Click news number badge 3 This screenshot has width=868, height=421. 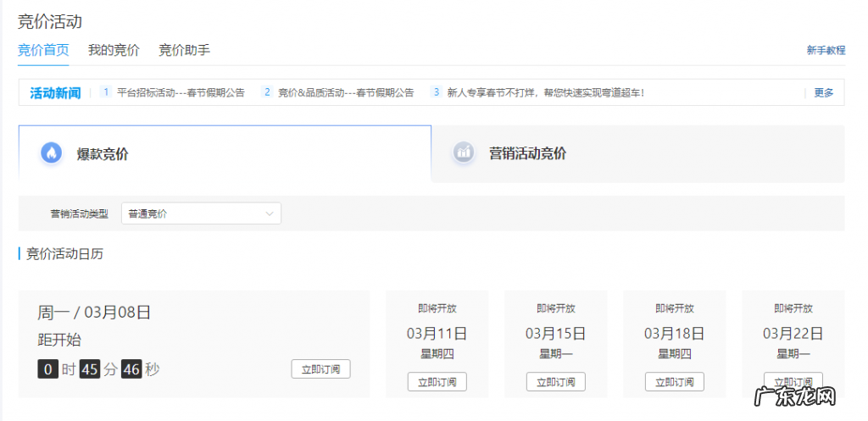pyautogui.click(x=437, y=92)
